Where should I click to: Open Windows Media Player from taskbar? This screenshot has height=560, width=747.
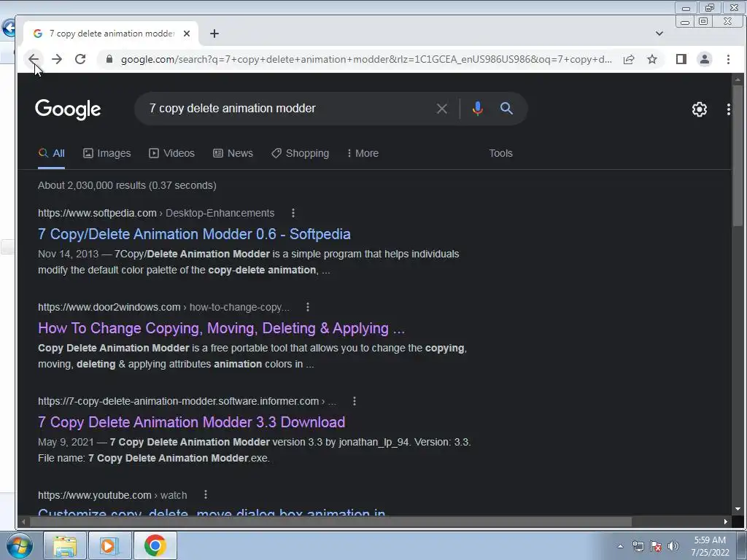tap(109, 545)
